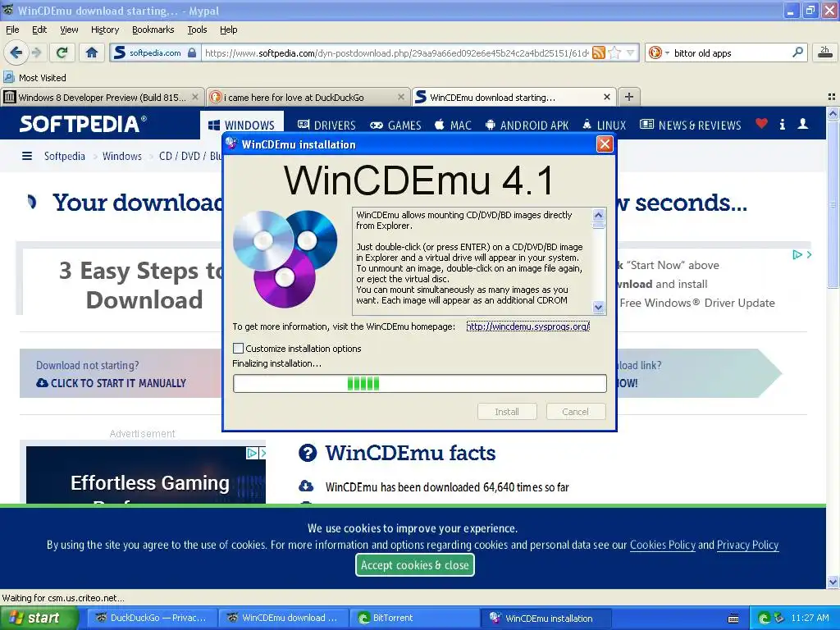Switch to BitTorrent taskbar item
This screenshot has width=840, height=630.
pyautogui.click(x=414, y=618)
